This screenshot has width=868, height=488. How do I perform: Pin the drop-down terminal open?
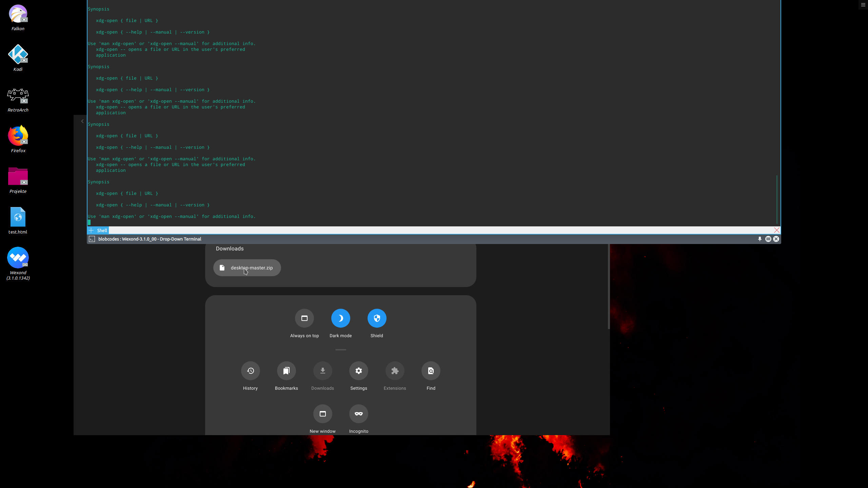click(x=759, y=239)
